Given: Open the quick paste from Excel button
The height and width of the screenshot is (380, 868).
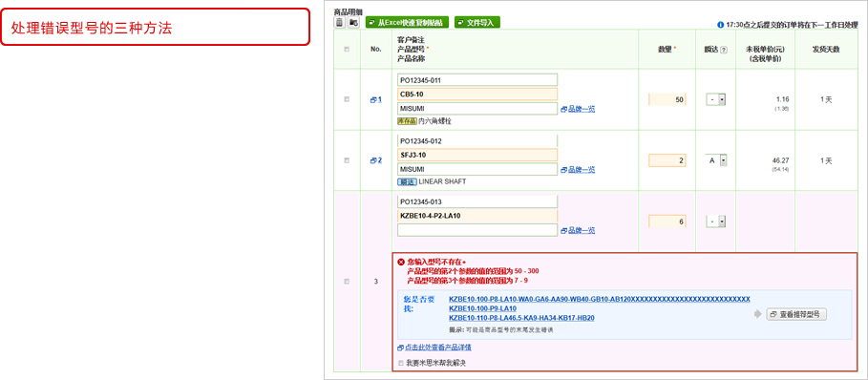Looking at the screenshot, I should pos(407,22).
